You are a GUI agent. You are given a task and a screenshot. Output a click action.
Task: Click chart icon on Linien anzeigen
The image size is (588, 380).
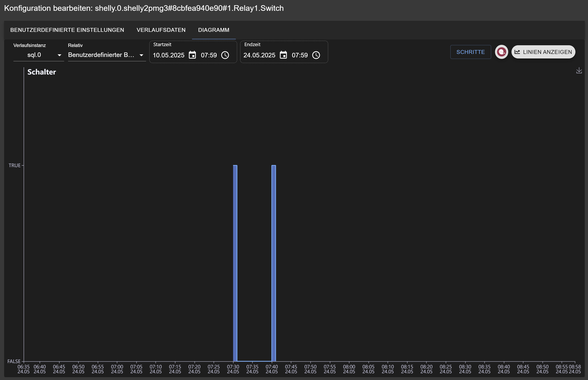click(x=517, y=52)
